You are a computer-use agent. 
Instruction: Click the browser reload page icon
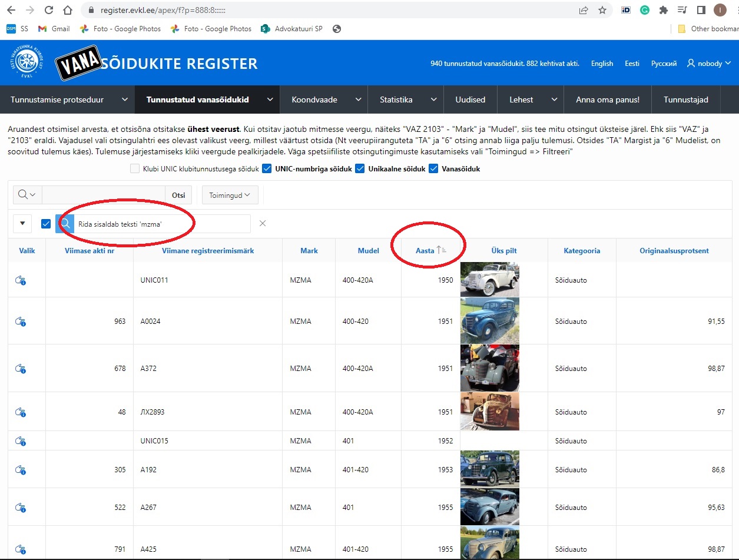pyautogui.click(x=49, y=10)
